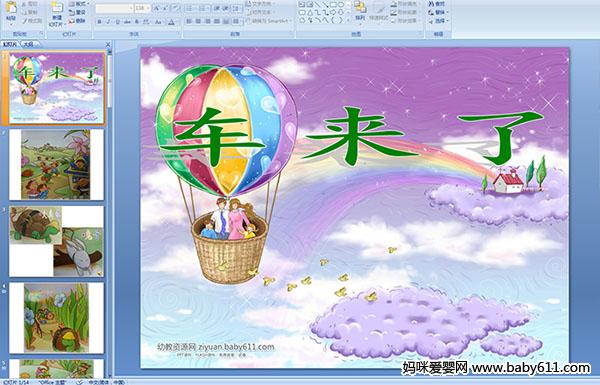Select the oval shape in shapes gallery
The height and width of the screenshot is (385, 600).
tap(341, 5)
